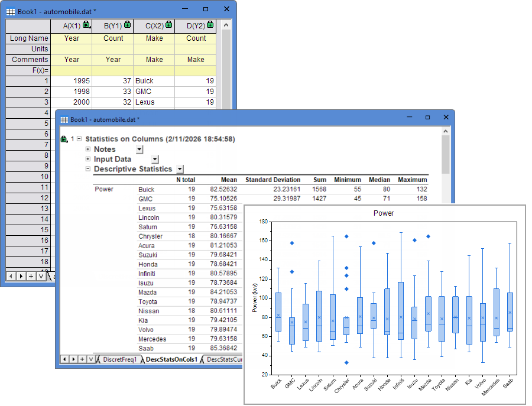Click the F(x)= row label
The height and width of the screenshot is (406, 532).
(x=28, y=70)
